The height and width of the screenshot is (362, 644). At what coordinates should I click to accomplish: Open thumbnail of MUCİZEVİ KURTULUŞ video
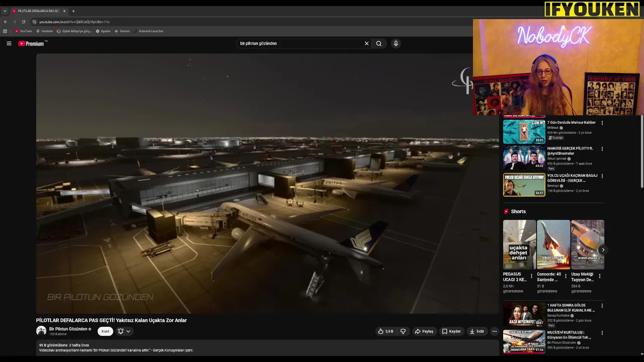click(524, 342)
